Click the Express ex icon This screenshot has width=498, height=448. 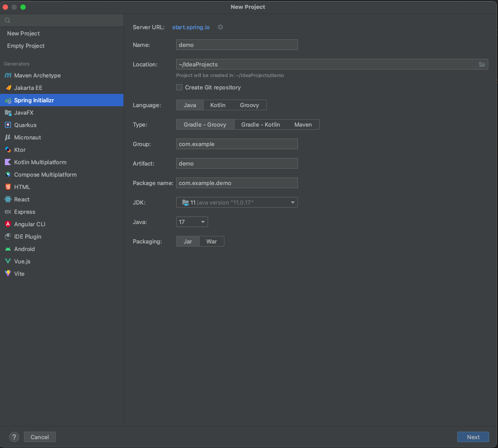click(8, 212)
